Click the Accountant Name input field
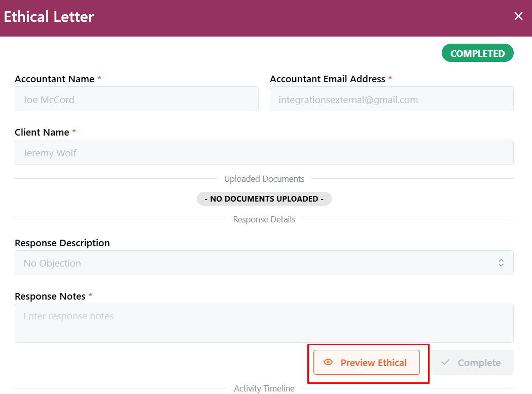The width and height of the screenshot is (532, 394). tap(136, 99)
